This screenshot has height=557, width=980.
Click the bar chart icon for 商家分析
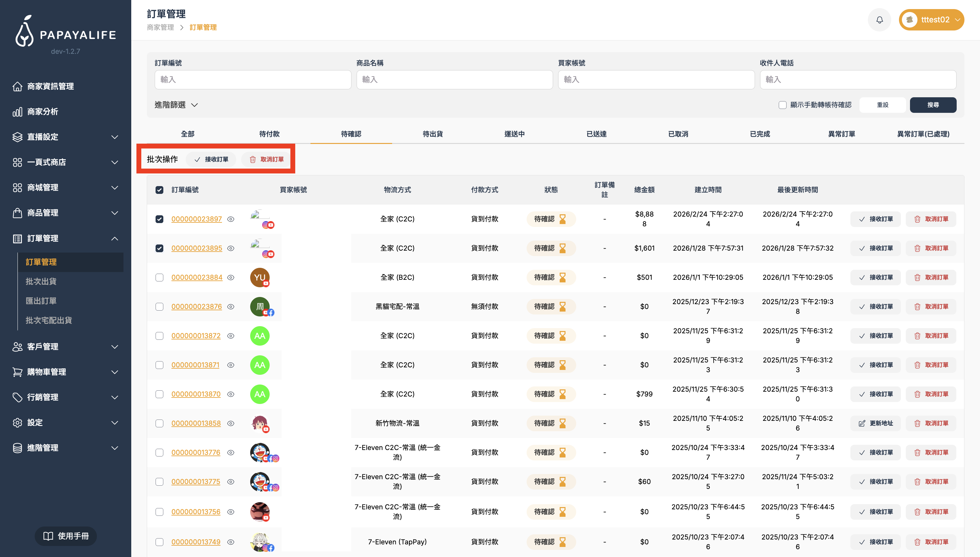coord(17,112)
